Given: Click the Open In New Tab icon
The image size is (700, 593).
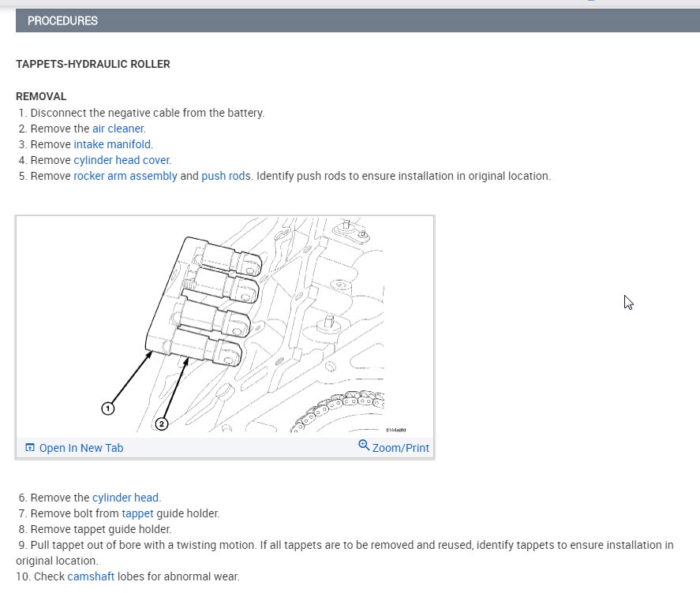Looking at the screenshot, I should coord(30,448).
